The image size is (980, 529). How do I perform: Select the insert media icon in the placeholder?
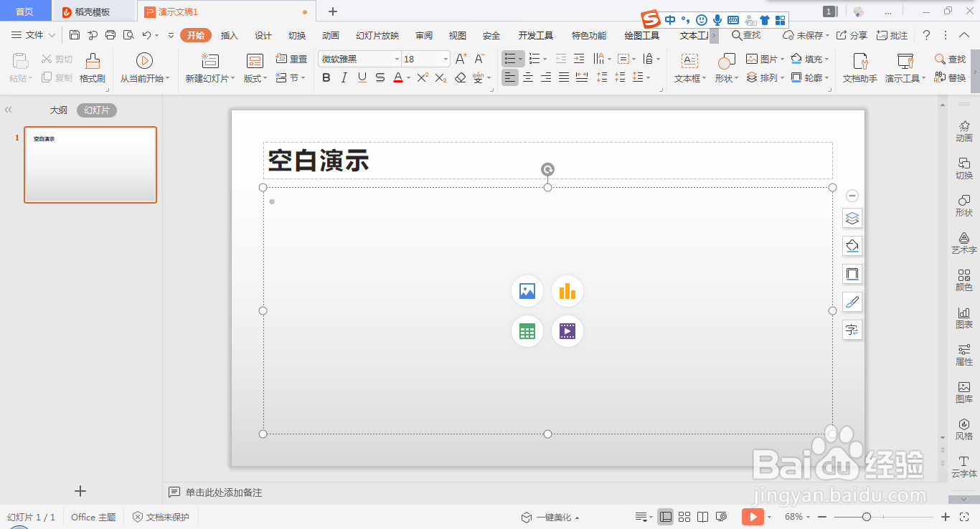(x=567, y=331)
